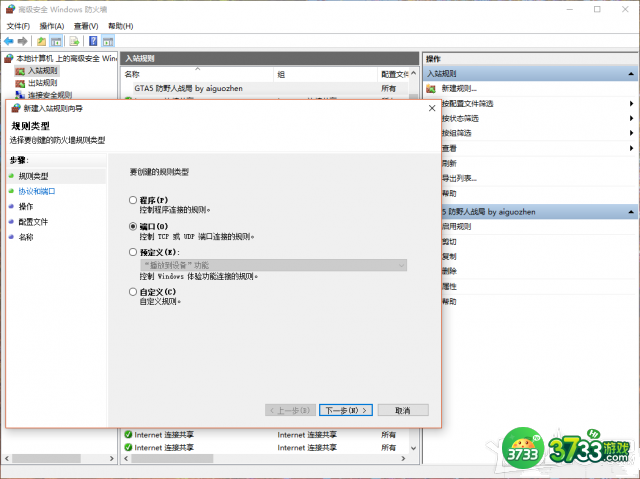Click the rules list scroll-down arrow

[413, 448]
